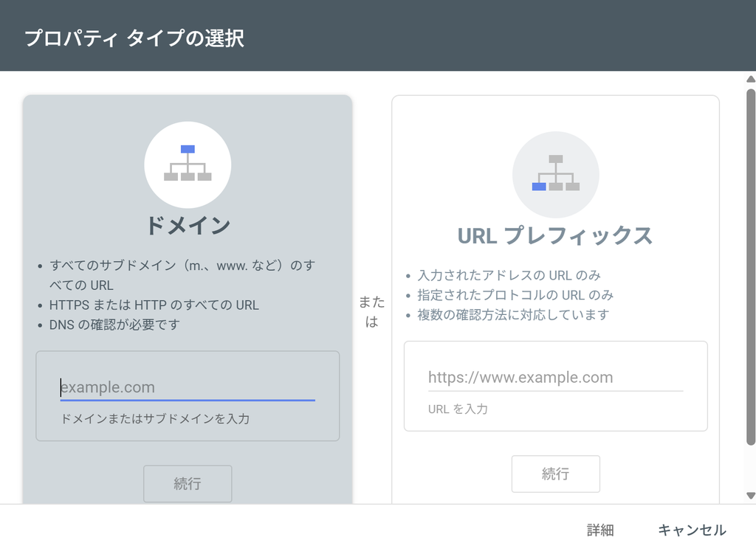
Task: Select the ドメイン heading text
Action: 188,225
